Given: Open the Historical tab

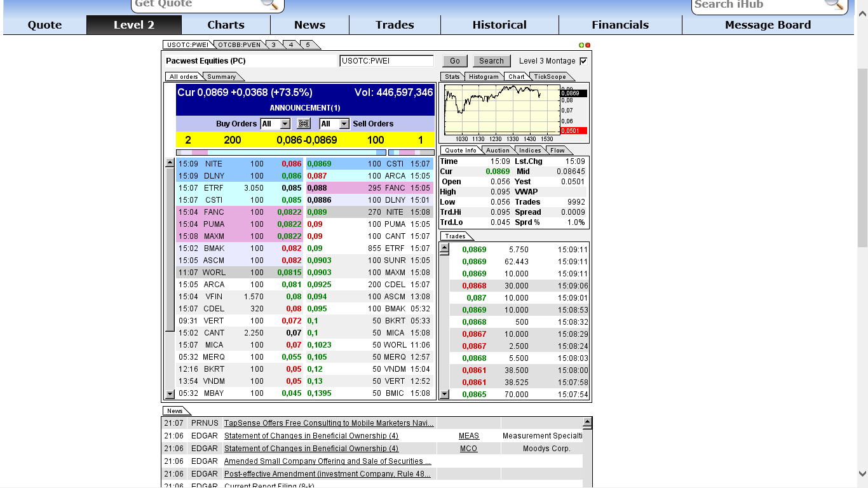Looking at the screenshot, I should click(x=499, y=25).
